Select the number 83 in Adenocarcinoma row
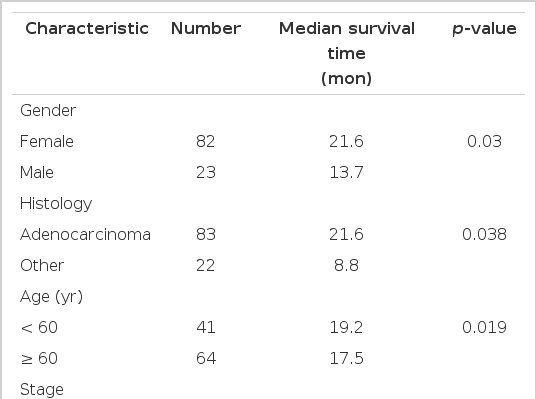The width and height of the screenshot is (536, 399). pyautogui.click(x=206, y=235)
